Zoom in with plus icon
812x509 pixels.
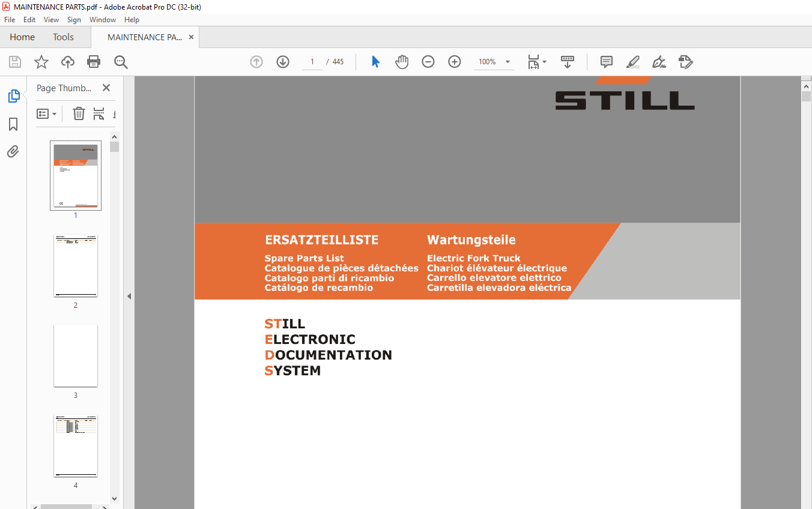pyautogui.click(x=455, y=62)
